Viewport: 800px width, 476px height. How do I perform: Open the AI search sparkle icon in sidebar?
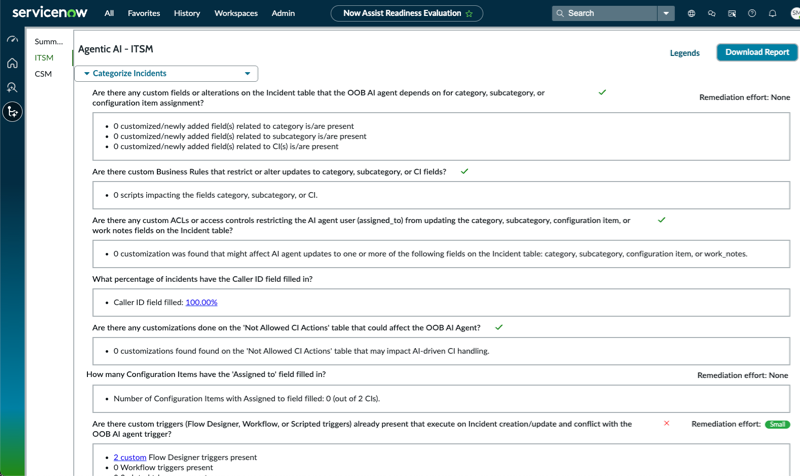tap(12, 87)
